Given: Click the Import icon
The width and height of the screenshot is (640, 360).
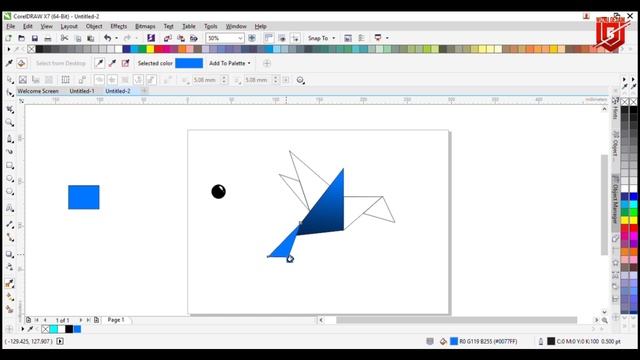Looking at the screenshot, I should pyautogui.click(x=167, y=38).
